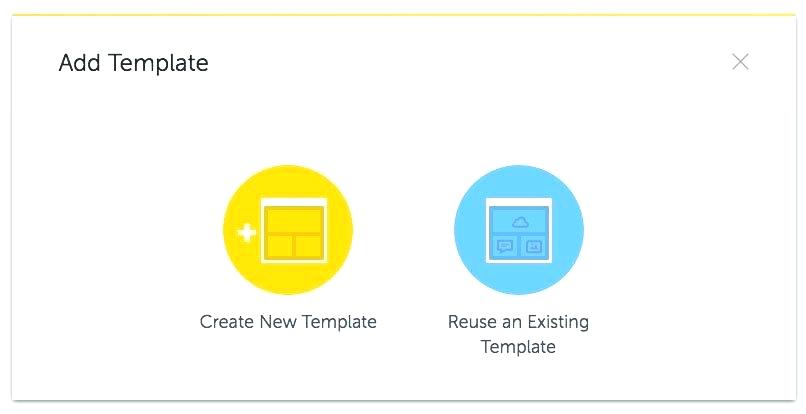Click bottom-right cell of yellow layout grid
This screenshot has height=414, width=806.
[x=308, y=244]
